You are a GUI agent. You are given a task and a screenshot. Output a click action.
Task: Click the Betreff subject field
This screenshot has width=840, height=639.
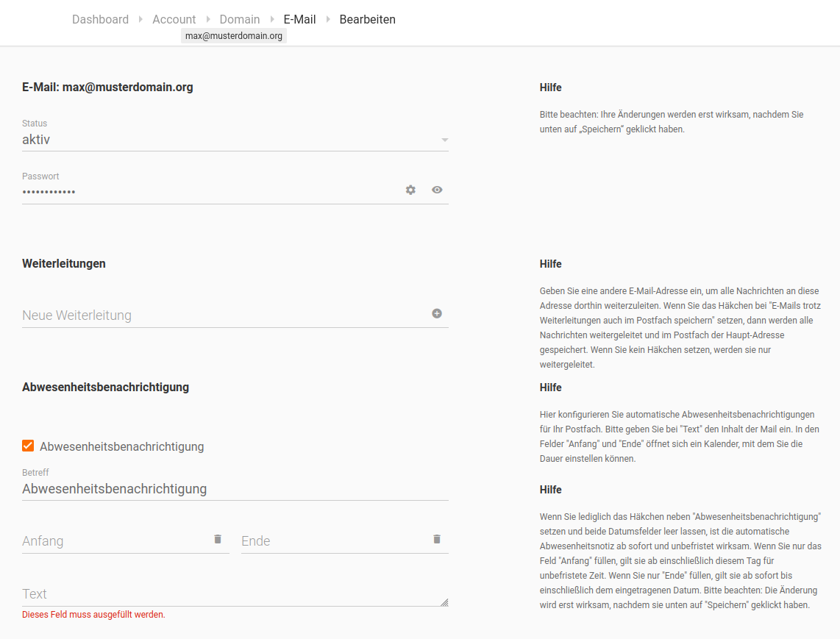pos(234,489)
